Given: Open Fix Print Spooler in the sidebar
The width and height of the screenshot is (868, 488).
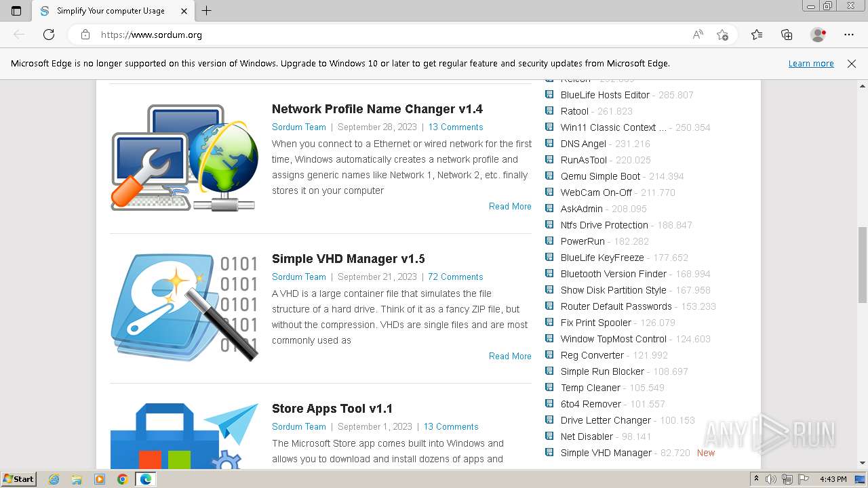Looking at the screenshot, I should point(596,323).
